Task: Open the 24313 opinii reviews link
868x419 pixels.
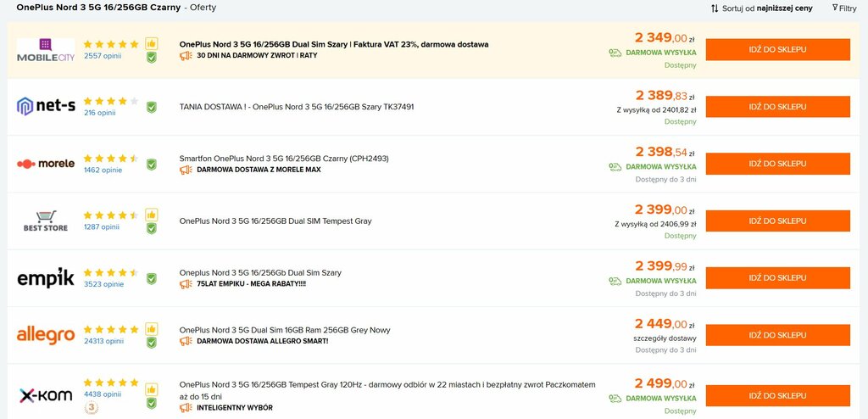Action: click(x=103, y=341)
